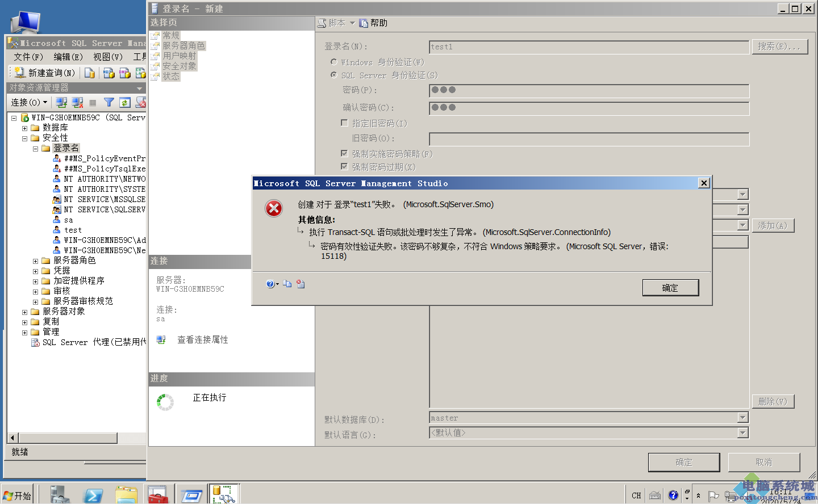818x504 pixels.
Task: Click the Connect Object Explorer computer icon
Action: (x=61, y=102)
